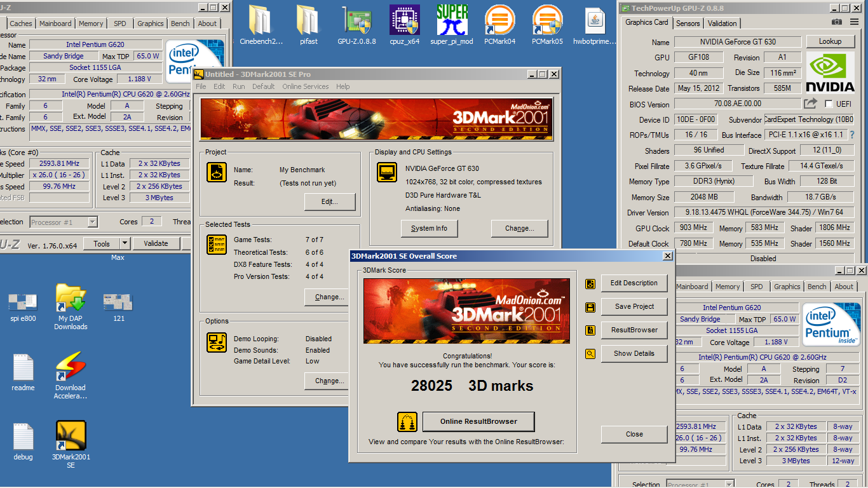Open the Disabled dropdown in GPU-Z

(x=763, y=259)
